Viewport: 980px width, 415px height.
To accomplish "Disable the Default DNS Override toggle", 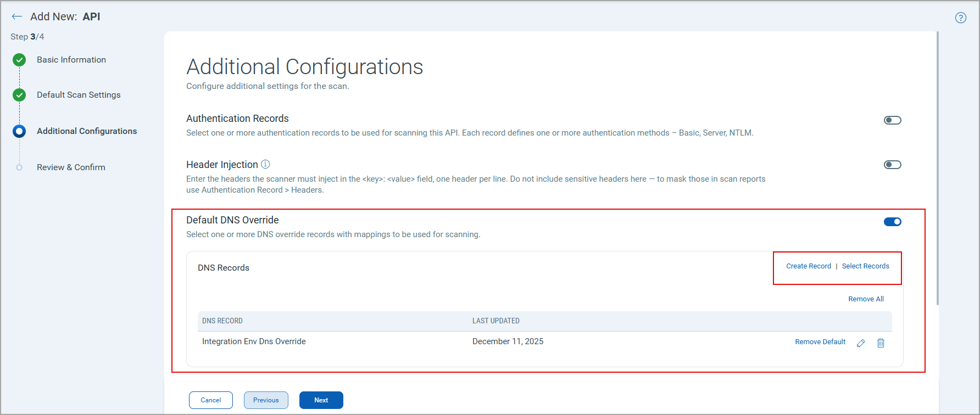I will click(893, 222).
